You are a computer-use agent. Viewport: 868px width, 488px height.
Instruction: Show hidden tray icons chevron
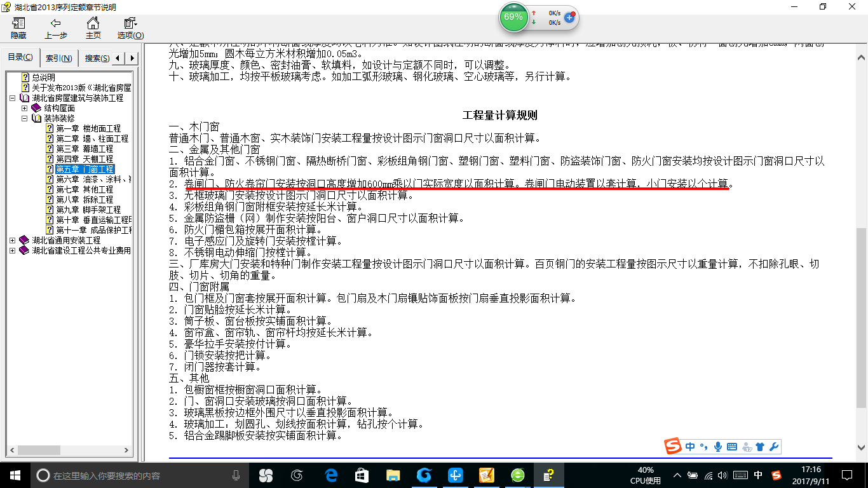[x=678, y=475]
